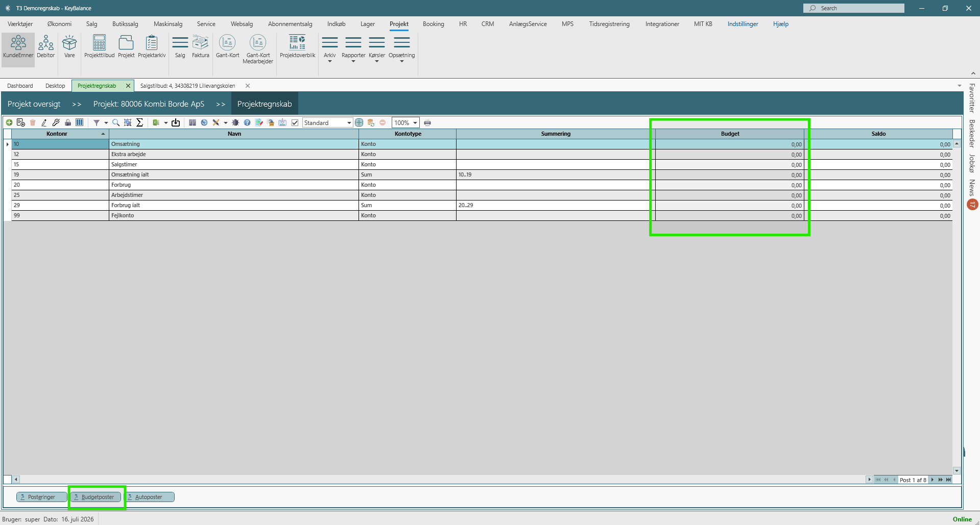Click the Budgetposter button
The image size is (980, 525).
(x=96, y=497)
